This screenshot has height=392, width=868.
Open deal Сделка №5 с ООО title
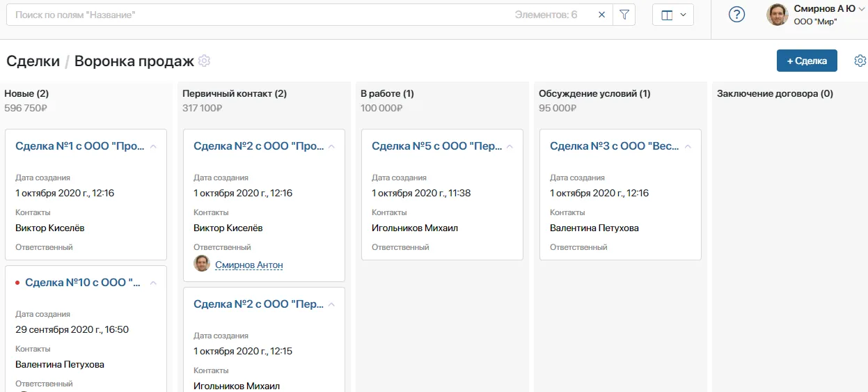pyautogui.click(x=435, y=146)
